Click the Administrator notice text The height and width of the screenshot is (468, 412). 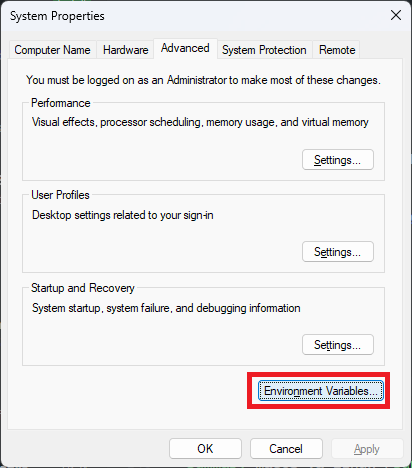click(x=203, y=80)
